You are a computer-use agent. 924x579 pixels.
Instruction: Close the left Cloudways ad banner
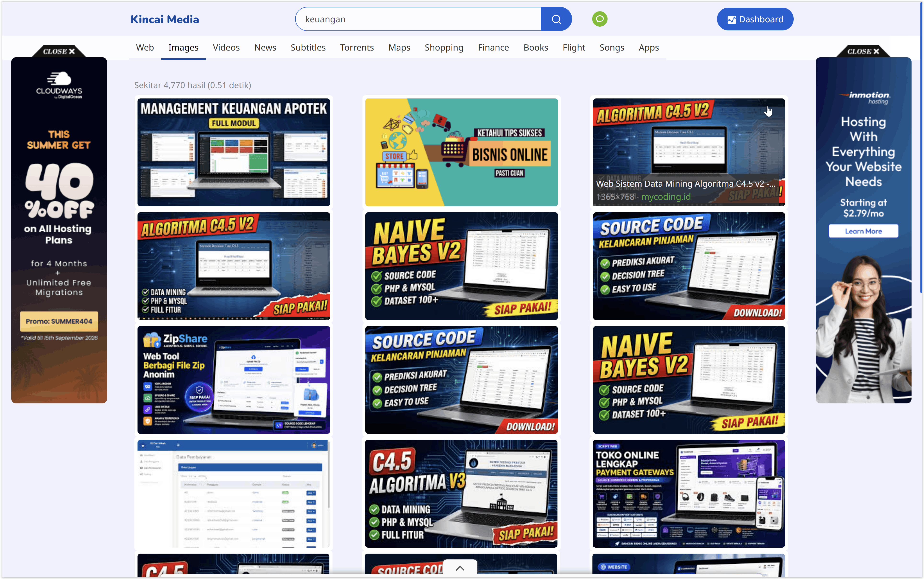[x=59, y=51]
